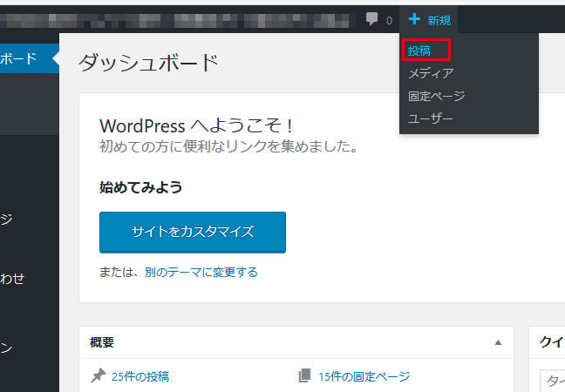This screenshot has width=565, height=392.
Task: Collapse the 概要 panel with its triangle arrow
Action: click(x=498, y=342)
